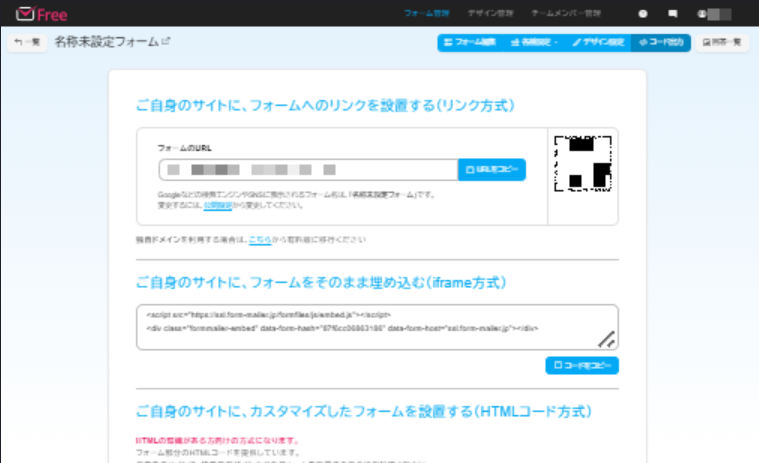759x463 pixels.
Task: Open フォーム管理 in top navigation
Action: pos(426,15)
